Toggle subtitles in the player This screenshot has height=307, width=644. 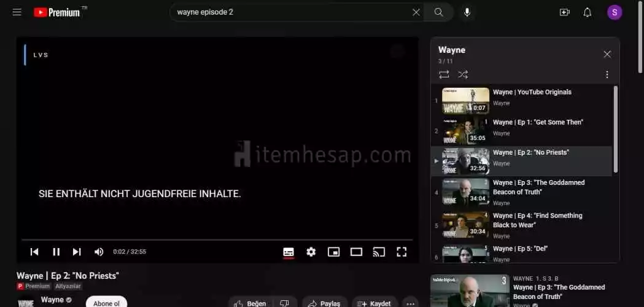288,252
